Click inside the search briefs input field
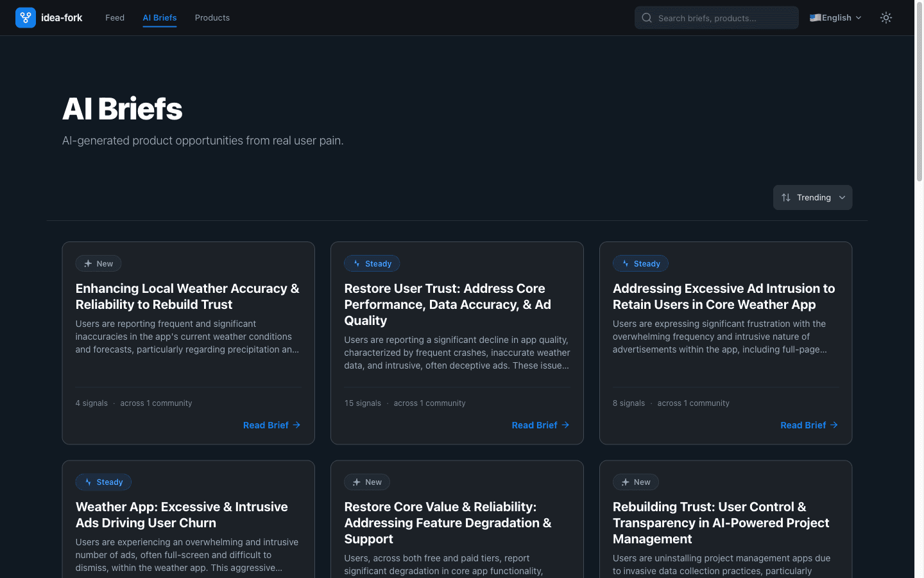This screenshot has width=924, height=578. 719,17
